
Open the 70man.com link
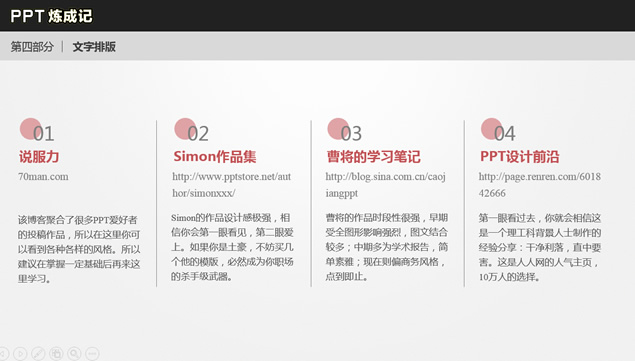(43, 177)
